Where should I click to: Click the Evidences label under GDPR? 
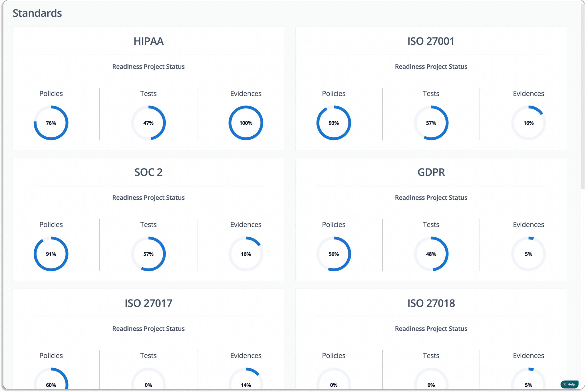coord(528,225)
